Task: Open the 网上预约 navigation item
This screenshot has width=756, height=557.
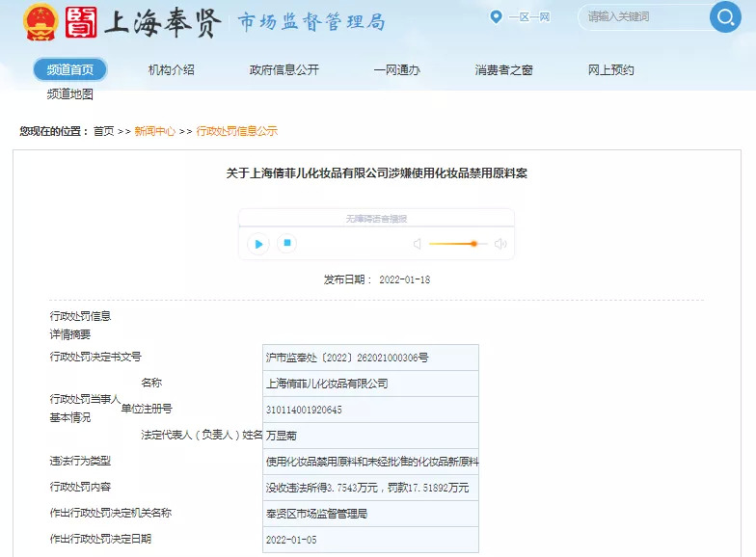Action: point(610,69)
